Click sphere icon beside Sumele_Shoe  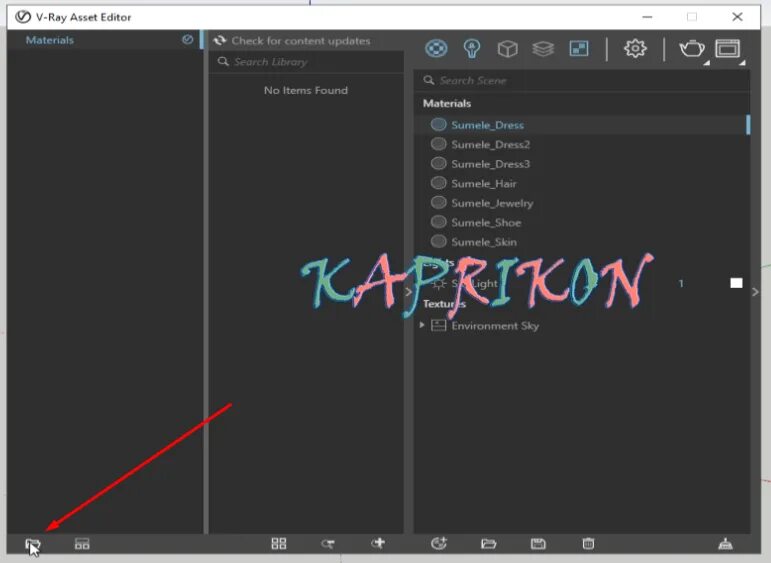point(438,222)
